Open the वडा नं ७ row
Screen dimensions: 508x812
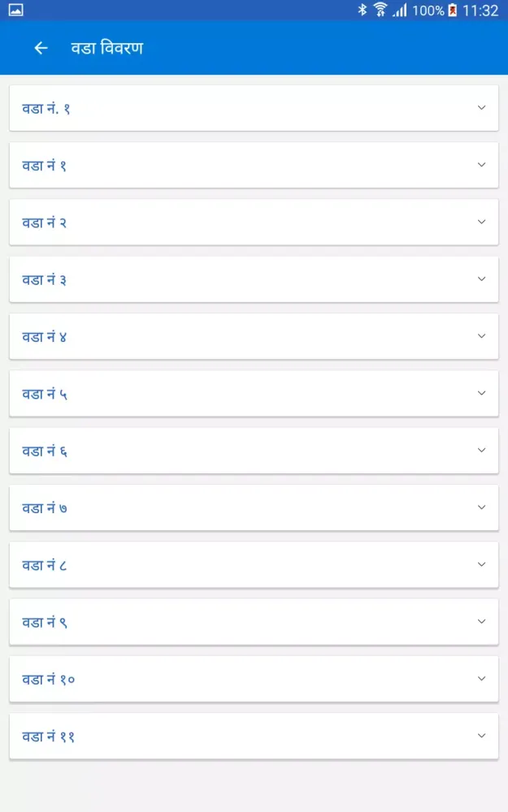[x=254, y=508]
